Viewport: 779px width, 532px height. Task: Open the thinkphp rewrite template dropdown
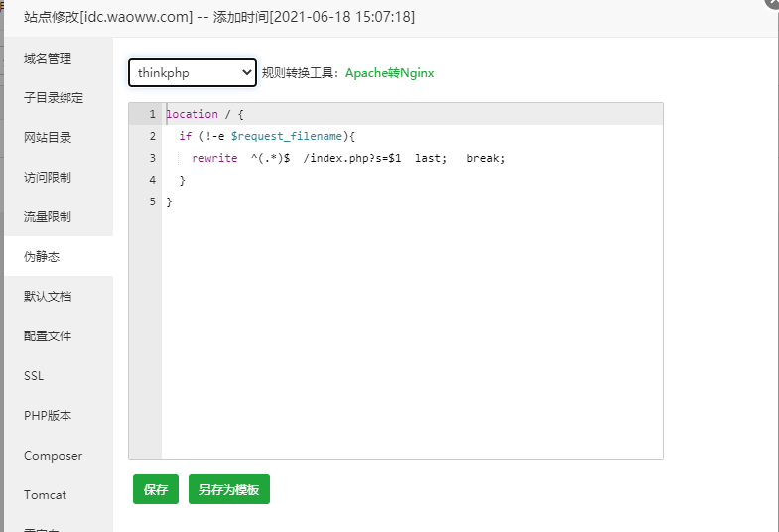click(193, 72)
